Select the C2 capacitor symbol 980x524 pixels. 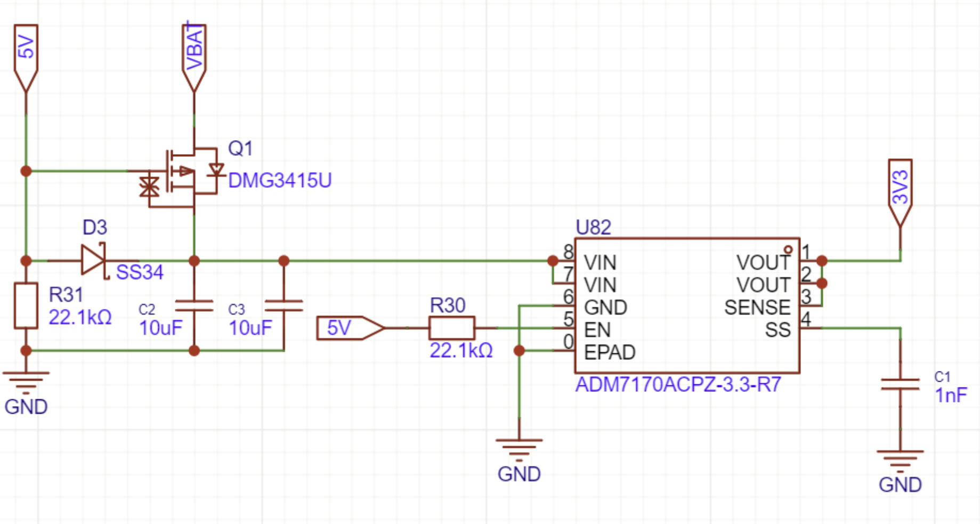pyautogui.click(x=194, y=306)
